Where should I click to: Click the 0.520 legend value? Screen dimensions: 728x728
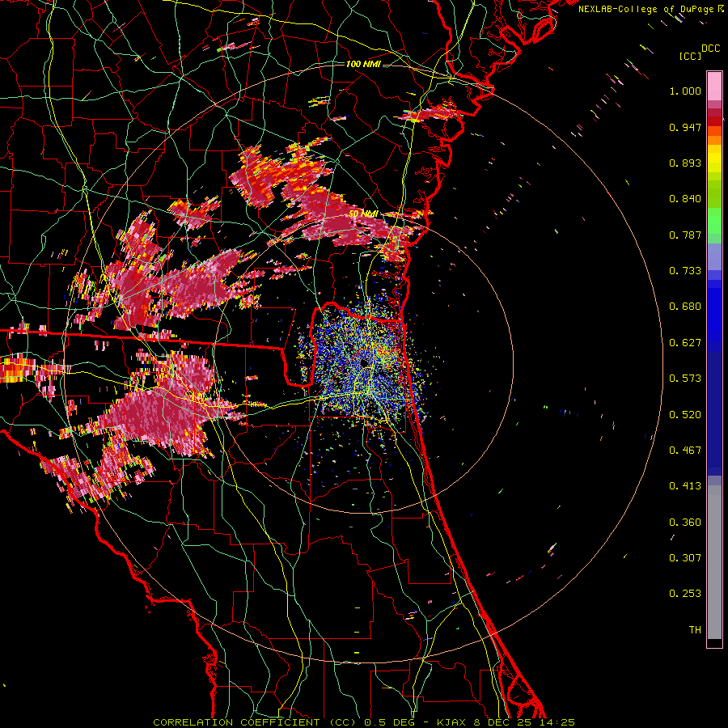(x=685, y=415)
